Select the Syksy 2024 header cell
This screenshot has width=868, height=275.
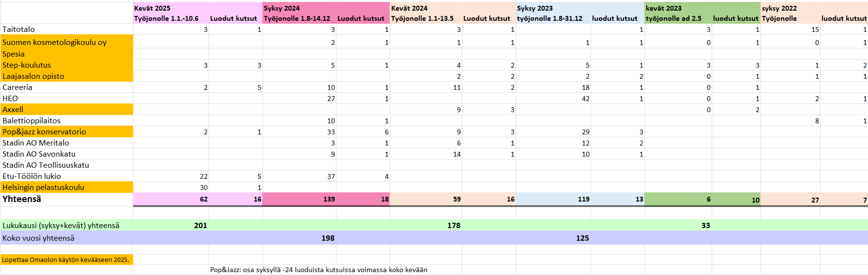tap(299, 8)
